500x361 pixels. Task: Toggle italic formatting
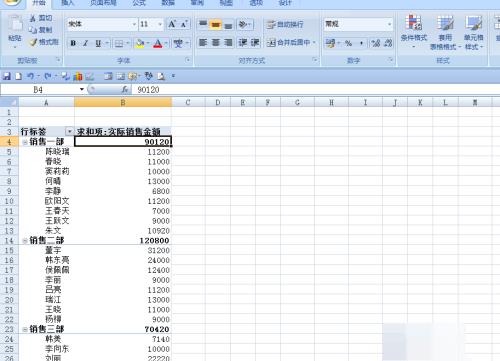pyautogui.click(x=85, y=43)
